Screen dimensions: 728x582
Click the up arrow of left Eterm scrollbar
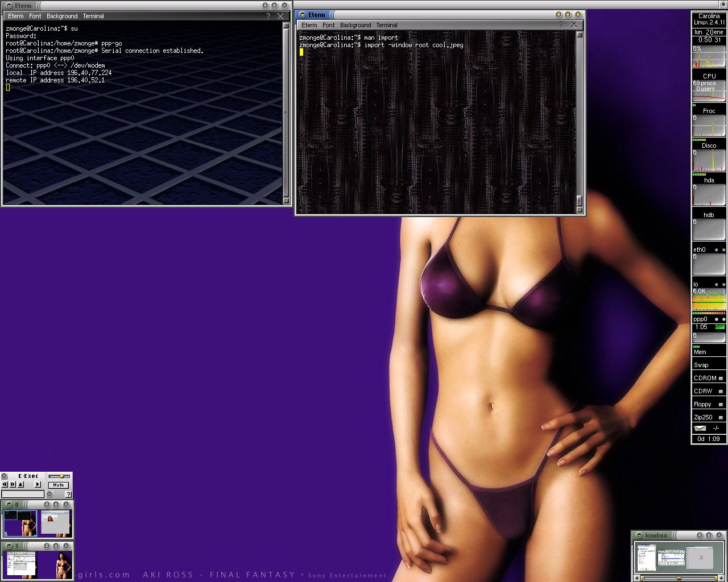[286, 26]
